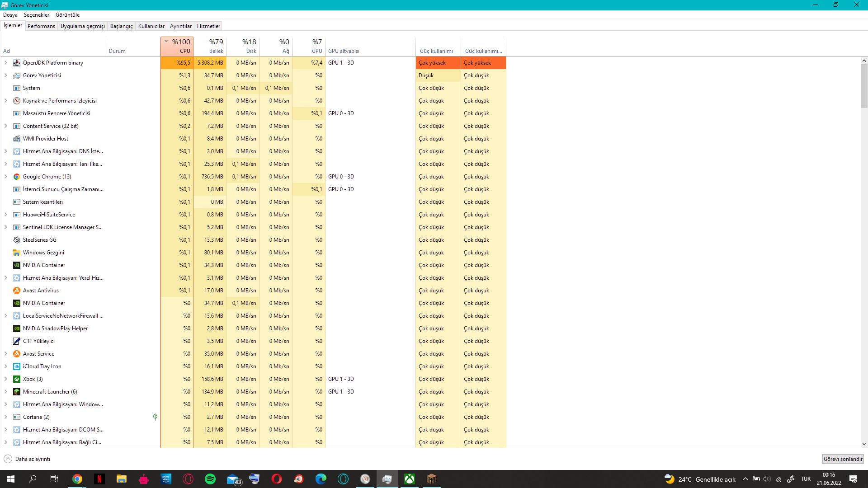Click the vertical scrollbar down arrow
This screenshot has width=868, height=488.
864,444
